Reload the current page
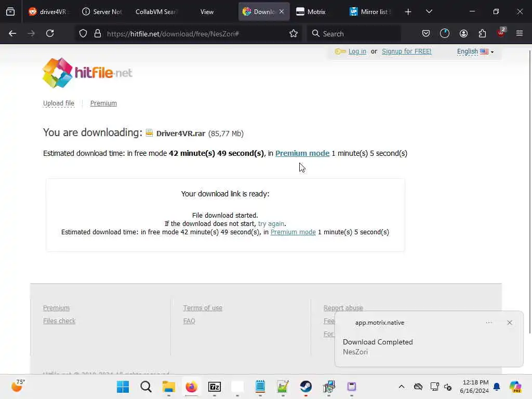Image resolution: width=532 pixels, height=399 pixels. [x=50, y=34]
